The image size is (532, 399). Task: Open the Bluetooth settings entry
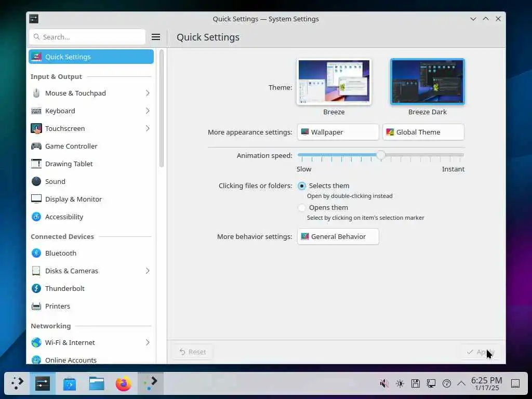91,253
